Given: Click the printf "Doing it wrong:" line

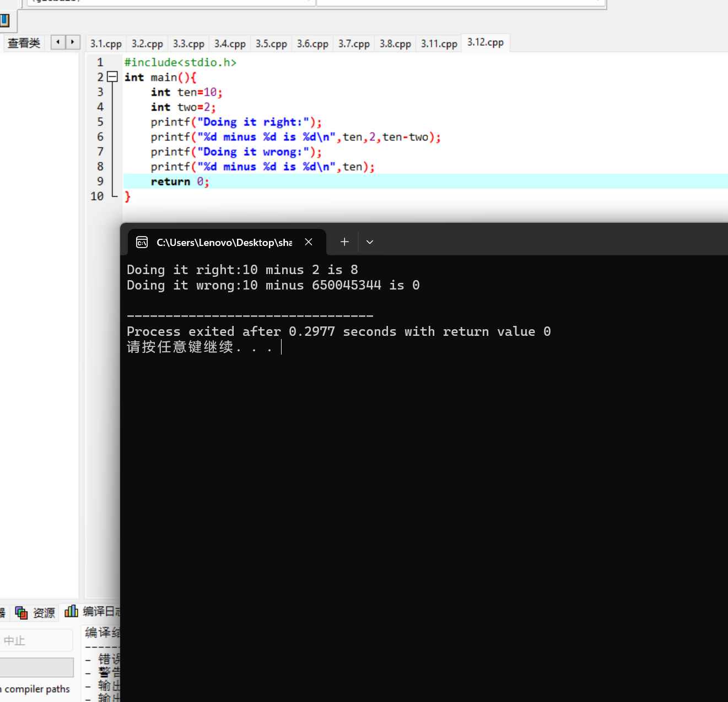Looking at the screenshot, I should (x=236, y=152).
